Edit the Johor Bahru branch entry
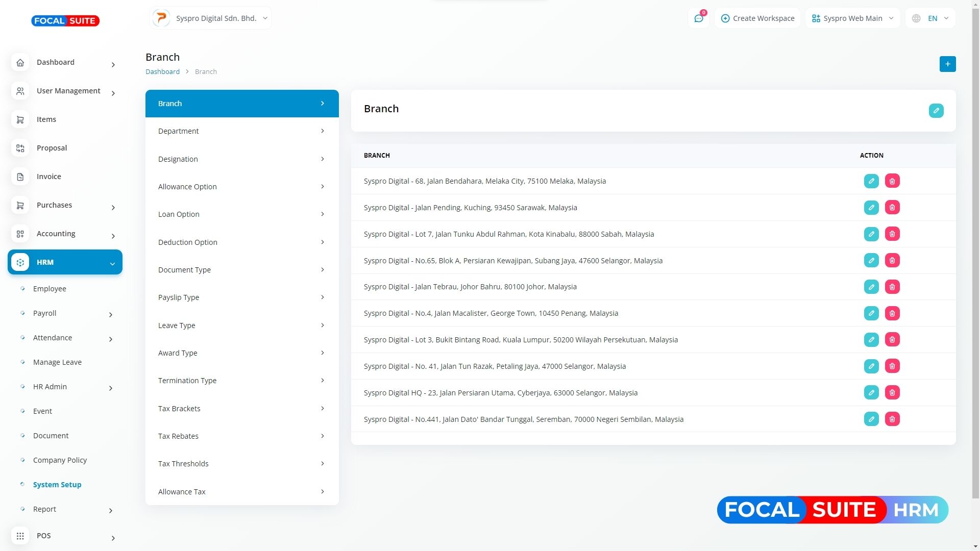Screen dimensions: 980x551 tap(871, 287)
